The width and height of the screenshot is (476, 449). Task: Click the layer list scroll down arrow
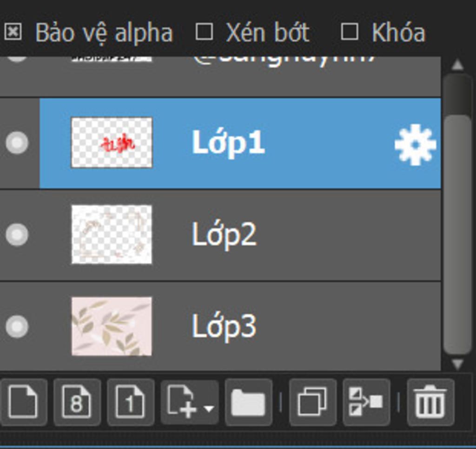click(x=457, y=363)
